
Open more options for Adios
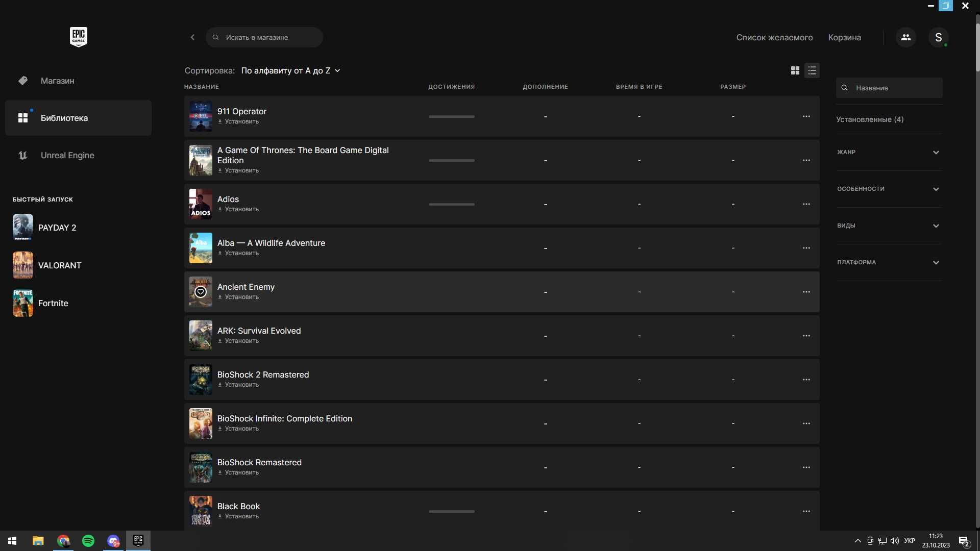[806, 204]
